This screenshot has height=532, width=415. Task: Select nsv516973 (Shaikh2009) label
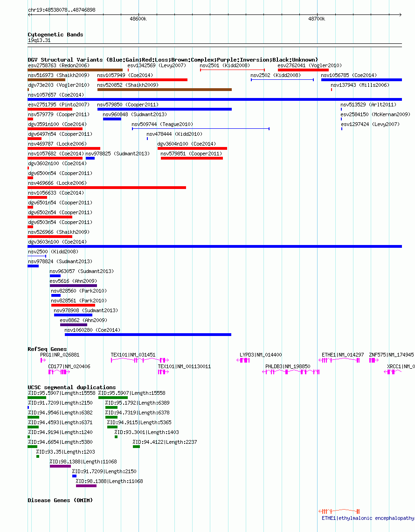pos(59,75)
